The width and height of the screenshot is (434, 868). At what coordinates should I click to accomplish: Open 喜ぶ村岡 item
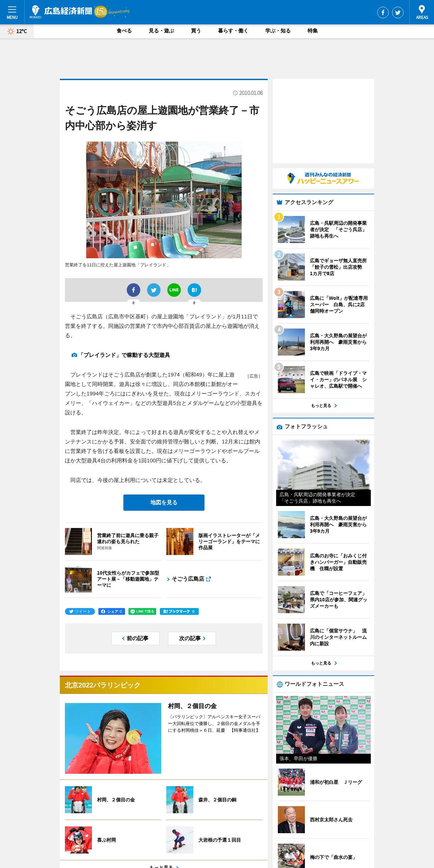pyautogui.click(x=113, y=840)
